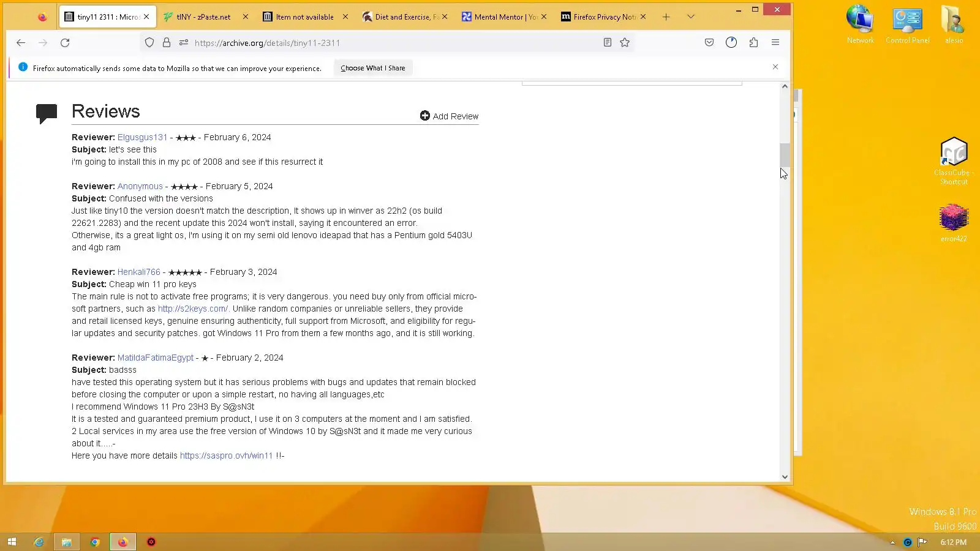Bookmark this page with the star
Screen dimensions: 980x551
(x=625, y=43)
